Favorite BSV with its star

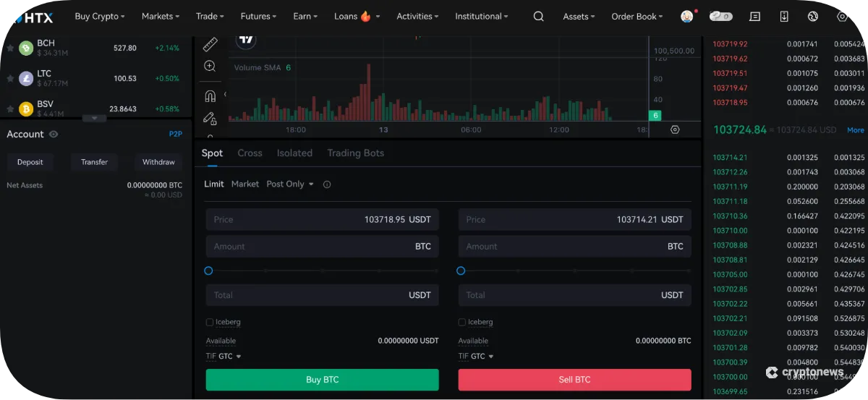pyautogui.click(x=10, y=108)
